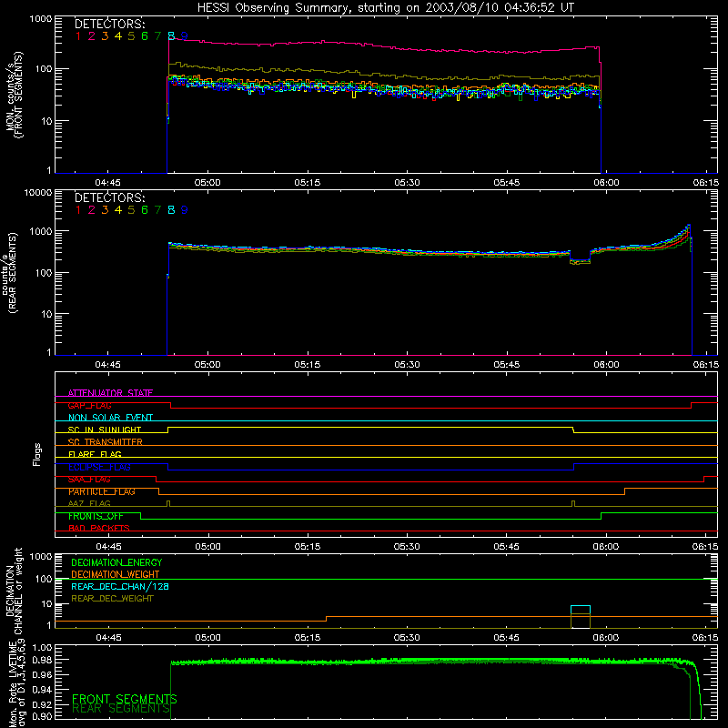Screen dimensions: 728x728
Task: Click the 10000 tick on the rear segments y-axis
Action: coord(38,192)
